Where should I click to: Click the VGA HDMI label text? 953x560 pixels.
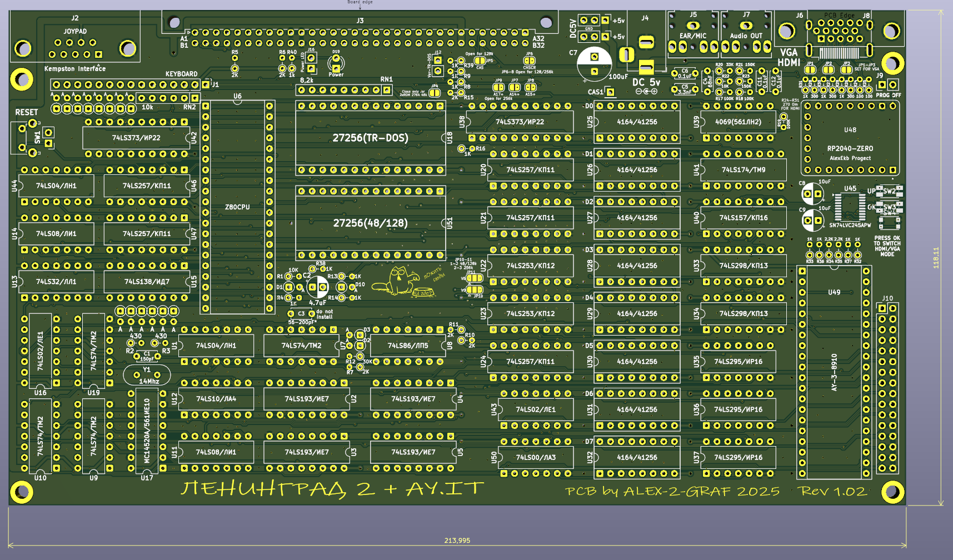789,58
